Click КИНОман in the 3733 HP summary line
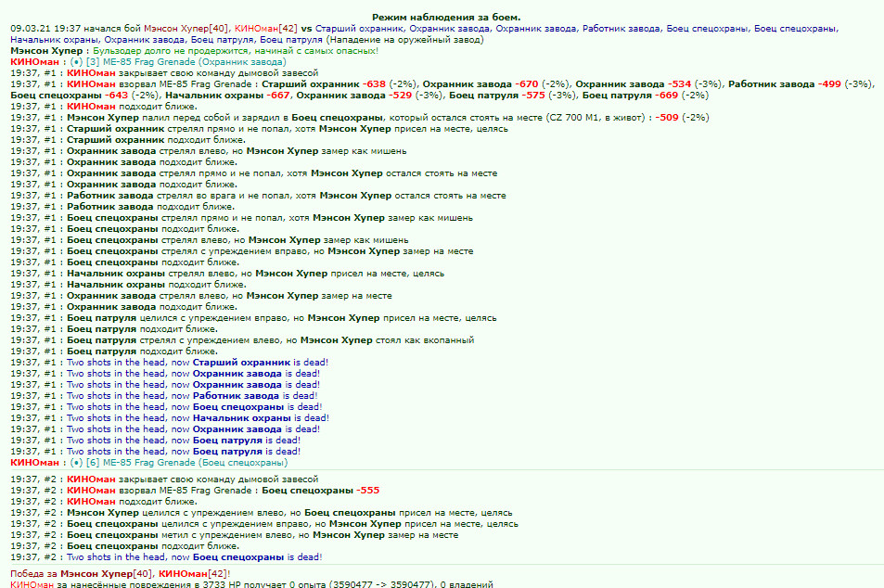The width and height of the screenshot is (884, 588). click(32, 584)
